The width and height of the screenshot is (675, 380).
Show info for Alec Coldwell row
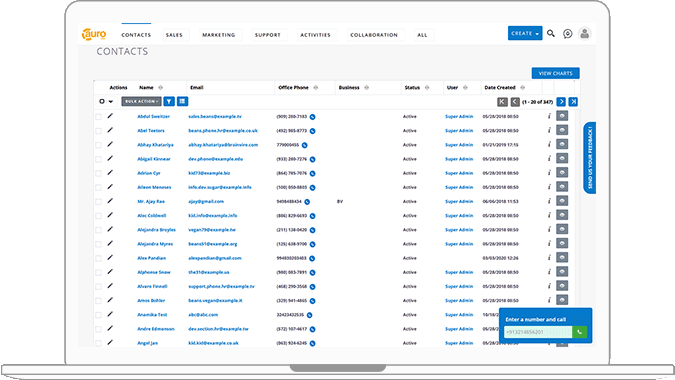tap(549, 215)
